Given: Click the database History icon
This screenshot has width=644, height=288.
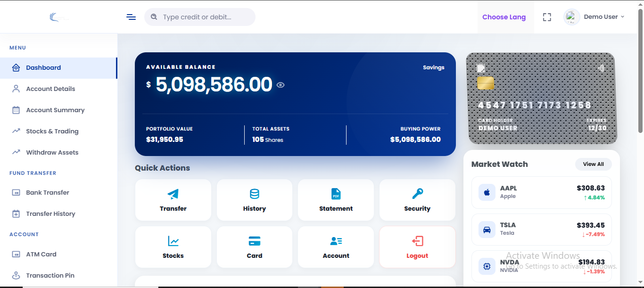Looking at the screenshot, I should pyautogui.click(x=255, y=194).
